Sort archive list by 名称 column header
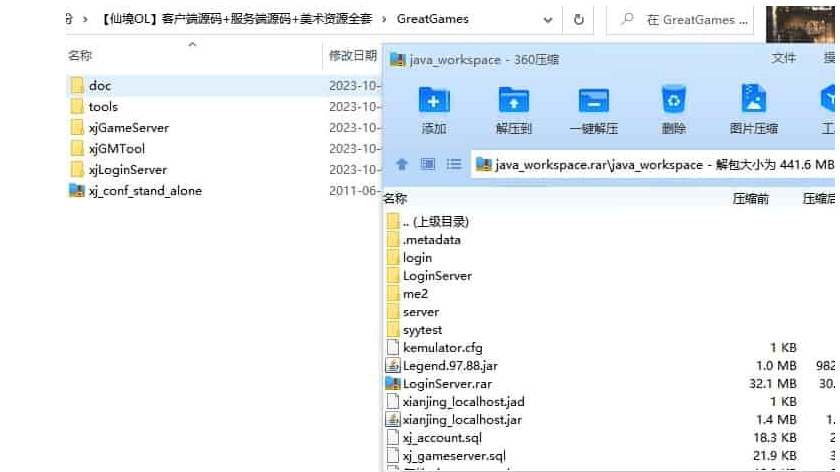840x472 pixels. click(395, 198)
